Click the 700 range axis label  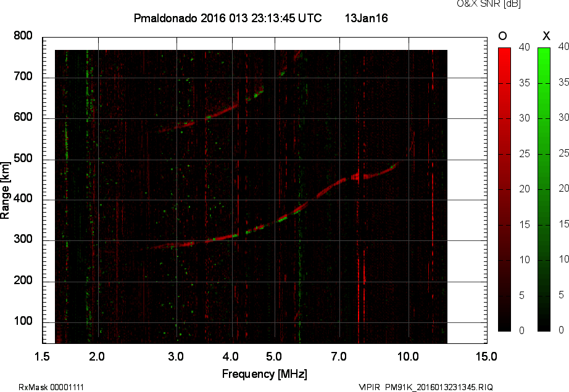click(x=23, y=76)
